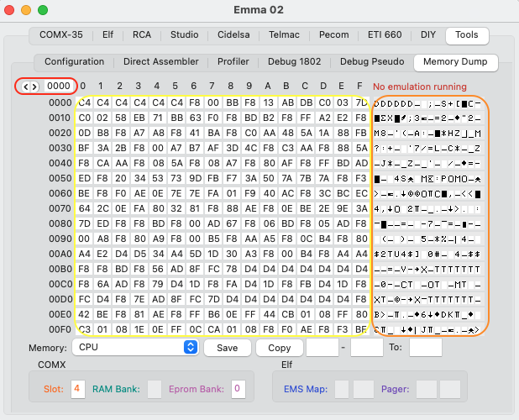Switch to the DIY tab

(x=428, y=34)
